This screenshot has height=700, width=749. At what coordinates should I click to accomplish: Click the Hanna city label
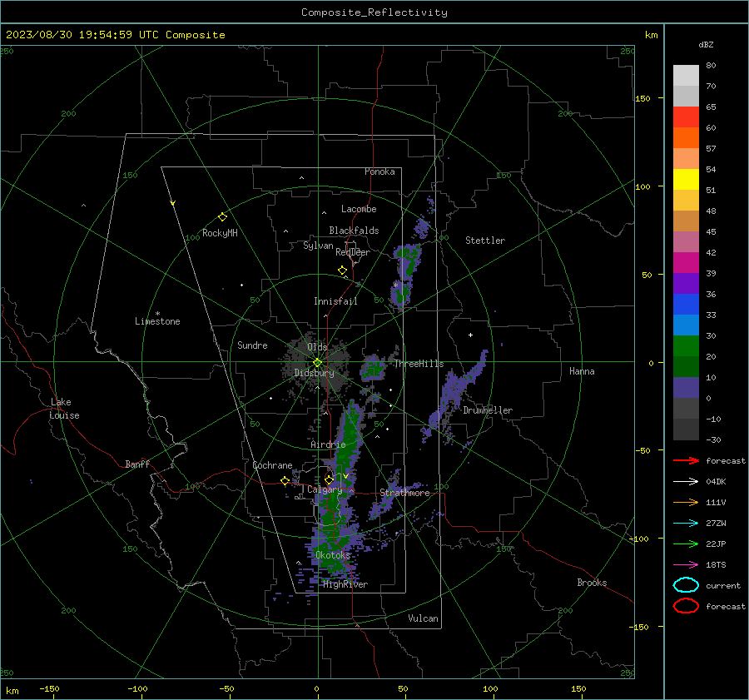582,371
